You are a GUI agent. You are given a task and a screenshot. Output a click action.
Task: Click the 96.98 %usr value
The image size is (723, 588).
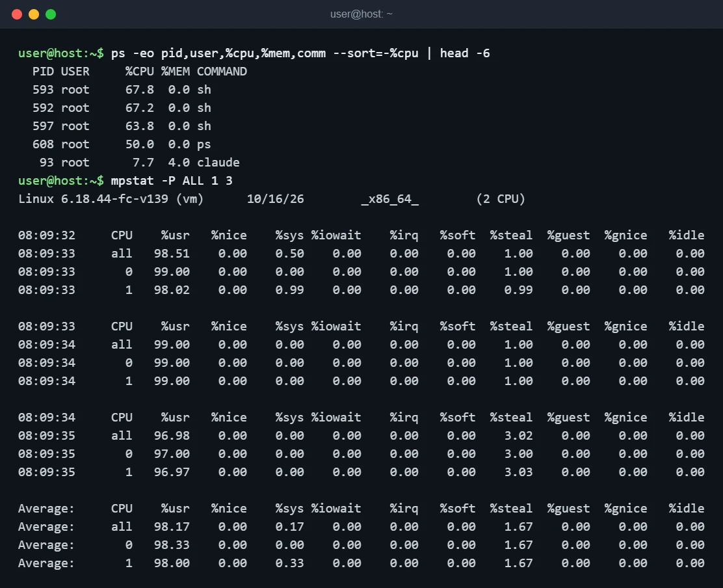coord(172,436)
